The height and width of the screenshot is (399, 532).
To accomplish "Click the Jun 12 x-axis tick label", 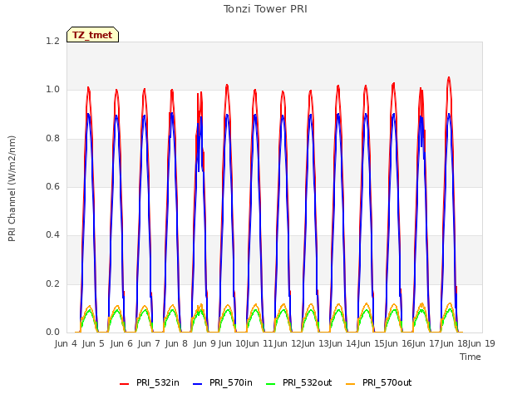I will click(x=287, y=343).
